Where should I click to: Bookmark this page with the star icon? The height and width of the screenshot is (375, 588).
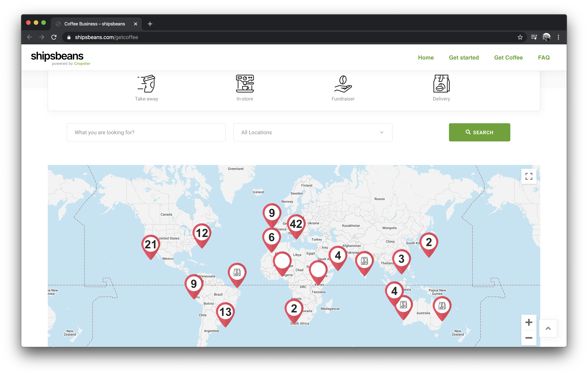click(x=520, y=37)
